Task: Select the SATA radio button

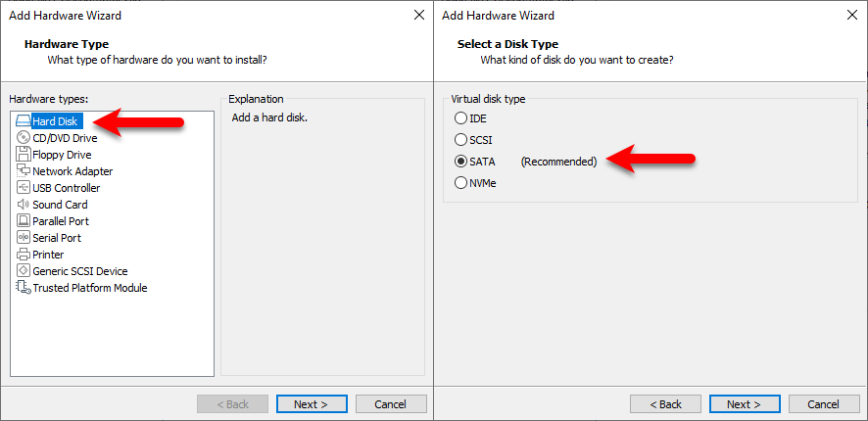Action: pyautogui.click(x=460, y=162)
